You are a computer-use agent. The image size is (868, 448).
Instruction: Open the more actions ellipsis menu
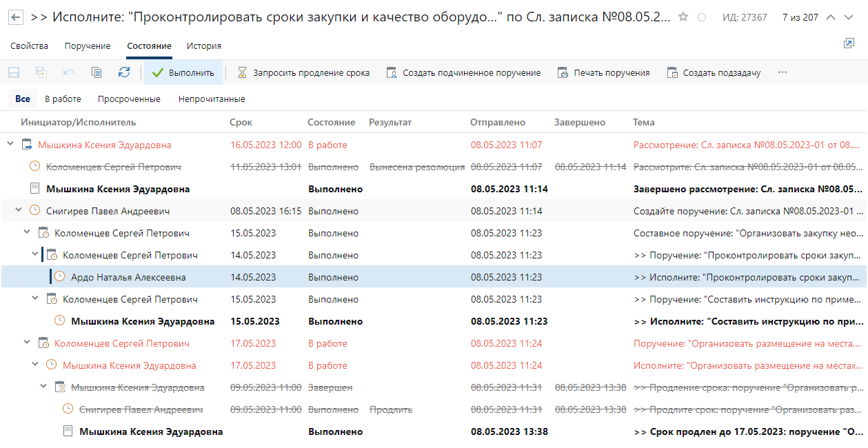(x=783, y=72)
